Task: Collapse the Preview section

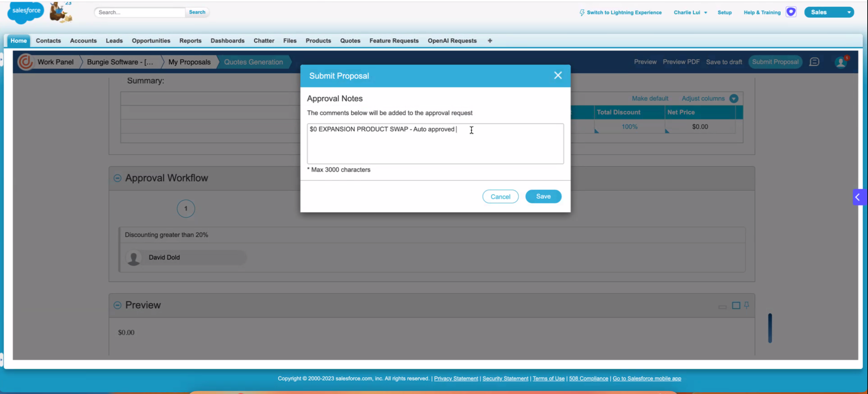Action: point(117,305)
